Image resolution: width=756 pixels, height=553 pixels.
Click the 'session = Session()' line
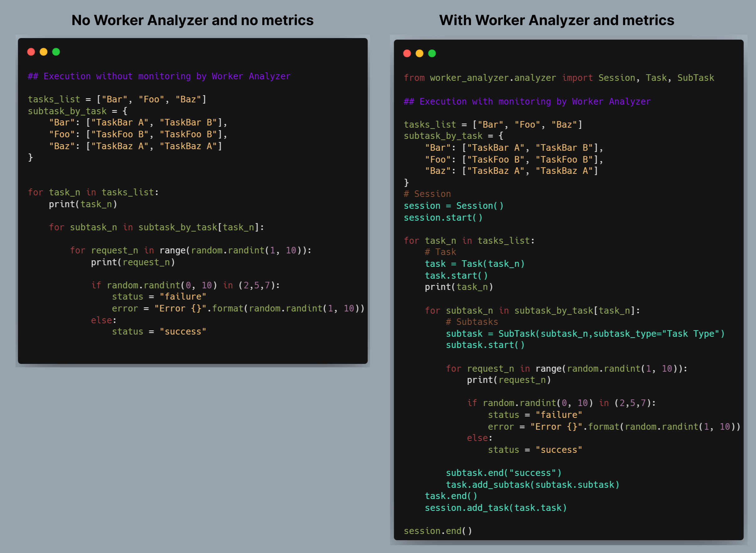[x=453, y=206]
